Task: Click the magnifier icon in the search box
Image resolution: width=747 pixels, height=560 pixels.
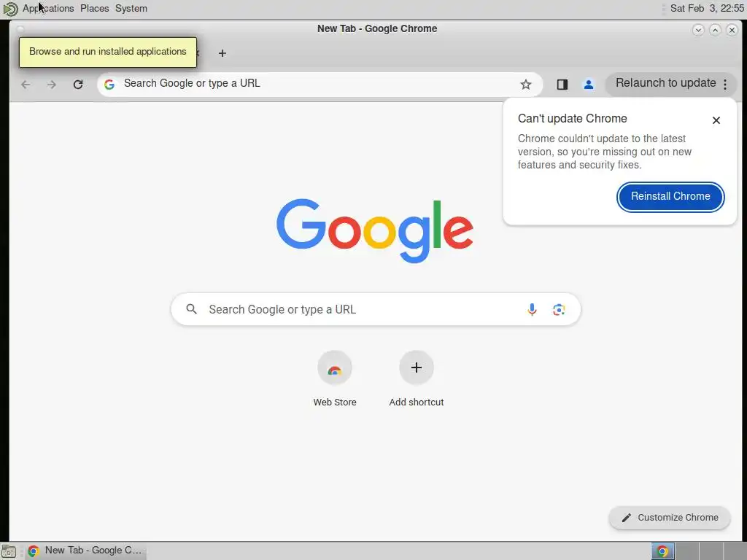Action: click(x=192, y=309)
